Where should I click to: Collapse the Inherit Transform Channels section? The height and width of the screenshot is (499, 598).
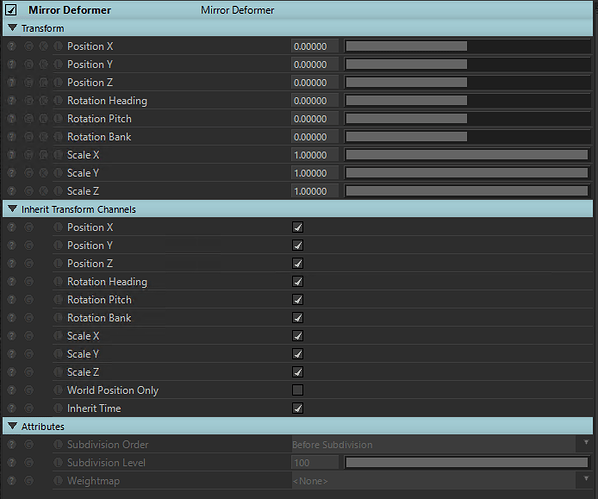[13, 209]
